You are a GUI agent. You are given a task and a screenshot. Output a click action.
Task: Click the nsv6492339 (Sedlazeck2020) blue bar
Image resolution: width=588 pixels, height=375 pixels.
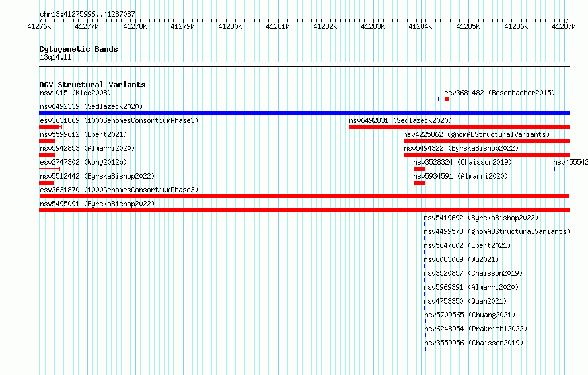[304, 113]
